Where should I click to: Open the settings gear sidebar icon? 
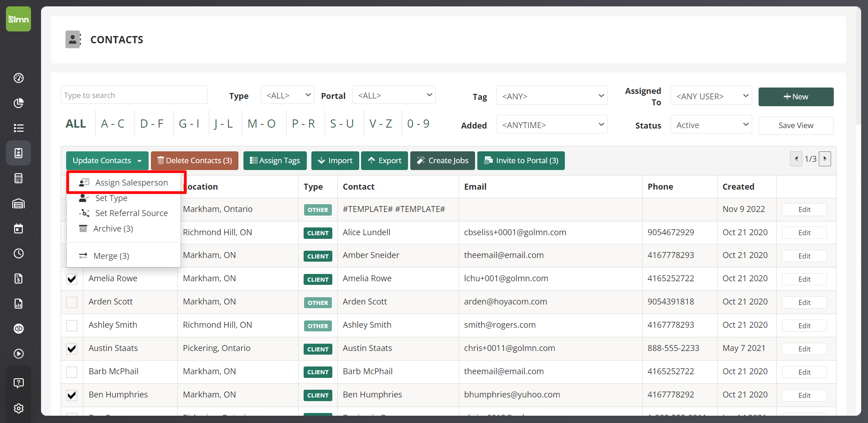pyautogui.click(x=19, y=408)
